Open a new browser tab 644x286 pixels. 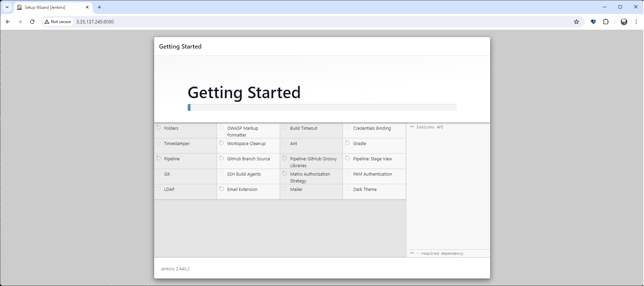point(99,7)
